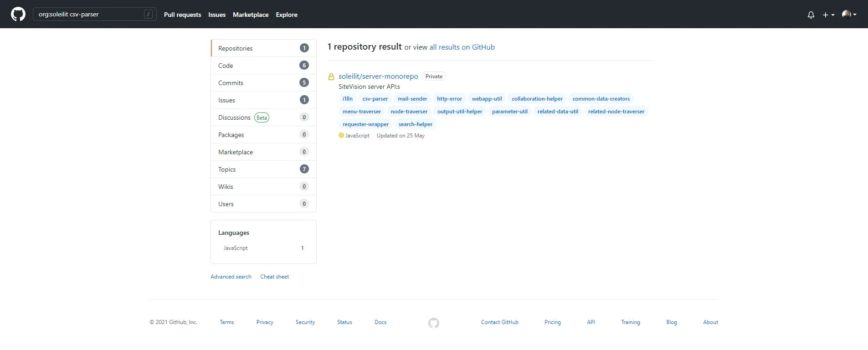Select Code results filter
868x350 pixels.
point(263,66)
